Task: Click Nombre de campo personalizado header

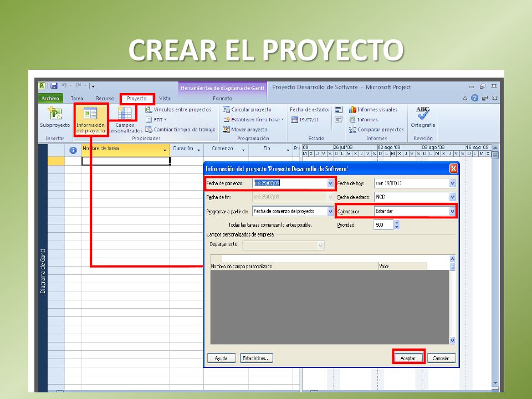Action: pos(294,267)
